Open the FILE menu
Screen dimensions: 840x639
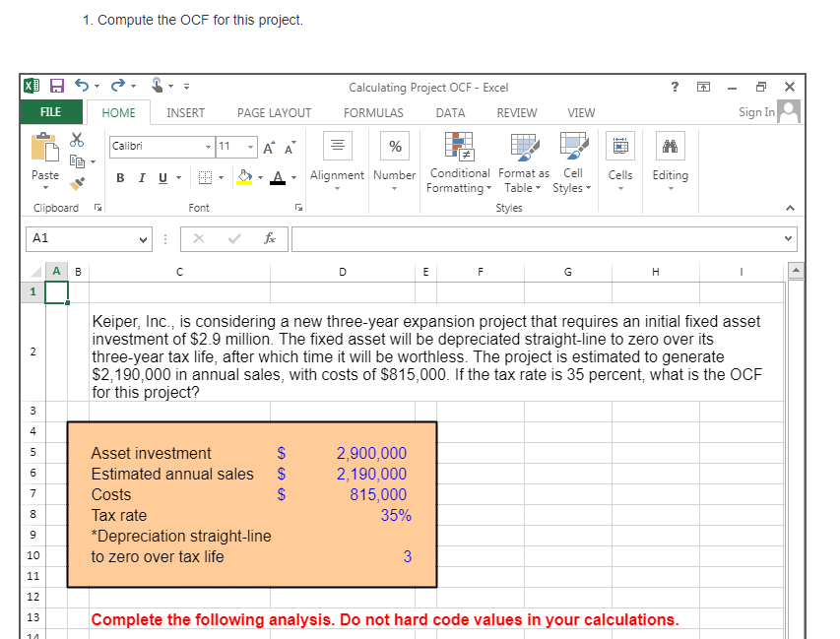pyautogui.click(x=49, y=112)
